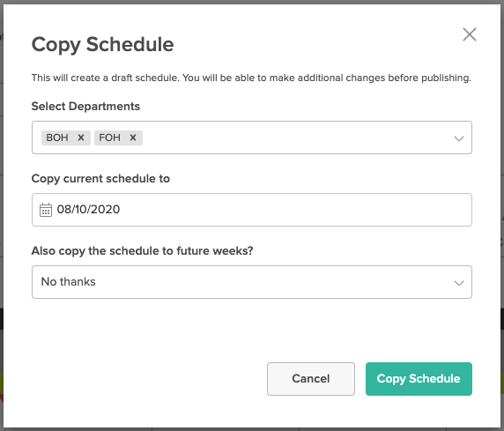Click inside the departments multi-select field
The height and width of the screenshot is (431, 504).
tap(252, 137)
